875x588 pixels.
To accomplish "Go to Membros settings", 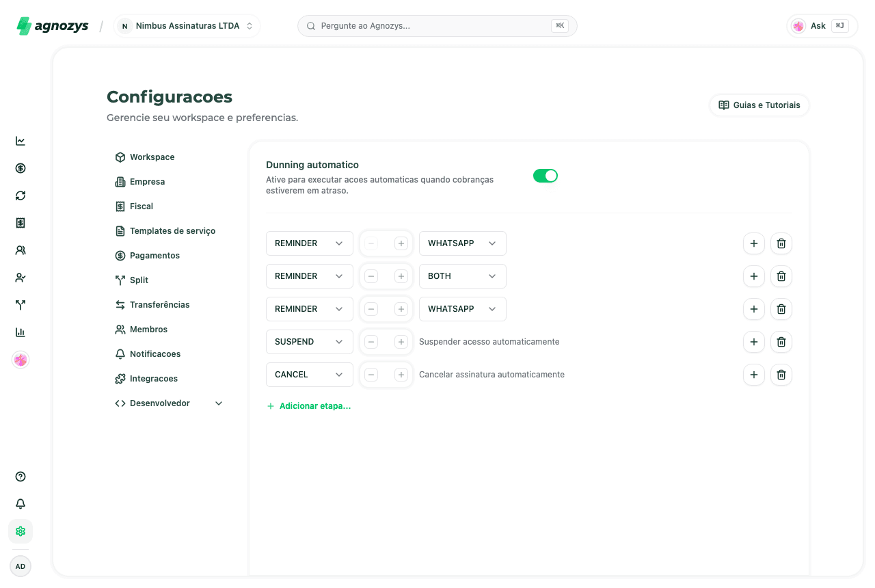I will click(x=169, y=330).
